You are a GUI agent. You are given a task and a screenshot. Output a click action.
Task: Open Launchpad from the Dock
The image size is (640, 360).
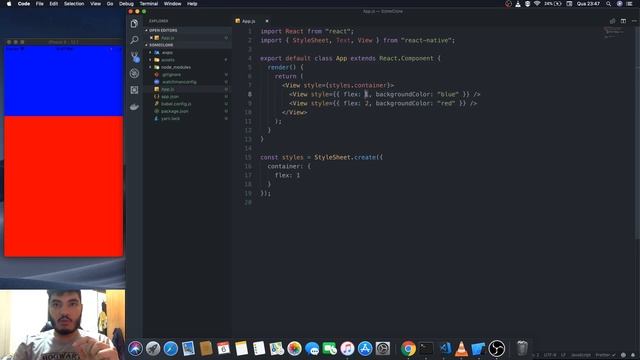pyautogui.click(x=153, y=349)
